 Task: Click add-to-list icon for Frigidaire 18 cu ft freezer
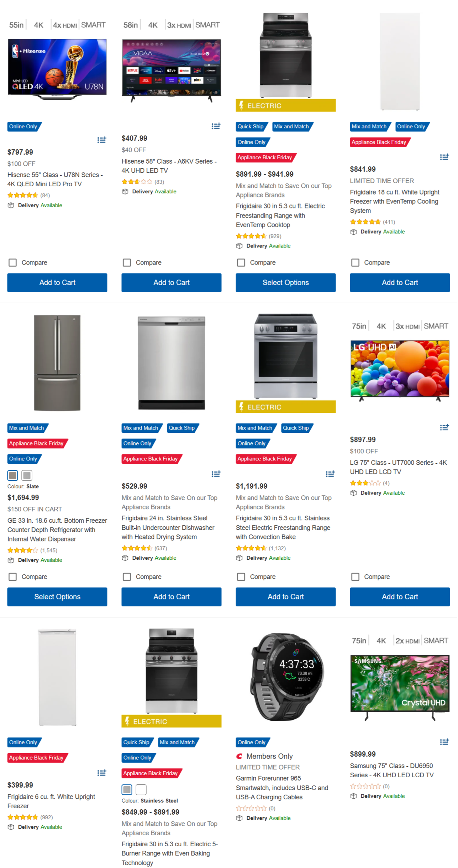[444, 157]
